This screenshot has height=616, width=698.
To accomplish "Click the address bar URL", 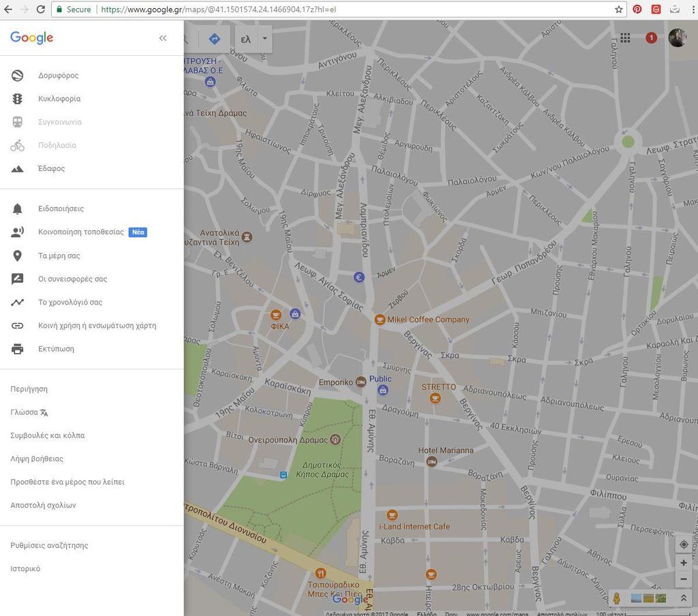I will (x=218, y=10).
